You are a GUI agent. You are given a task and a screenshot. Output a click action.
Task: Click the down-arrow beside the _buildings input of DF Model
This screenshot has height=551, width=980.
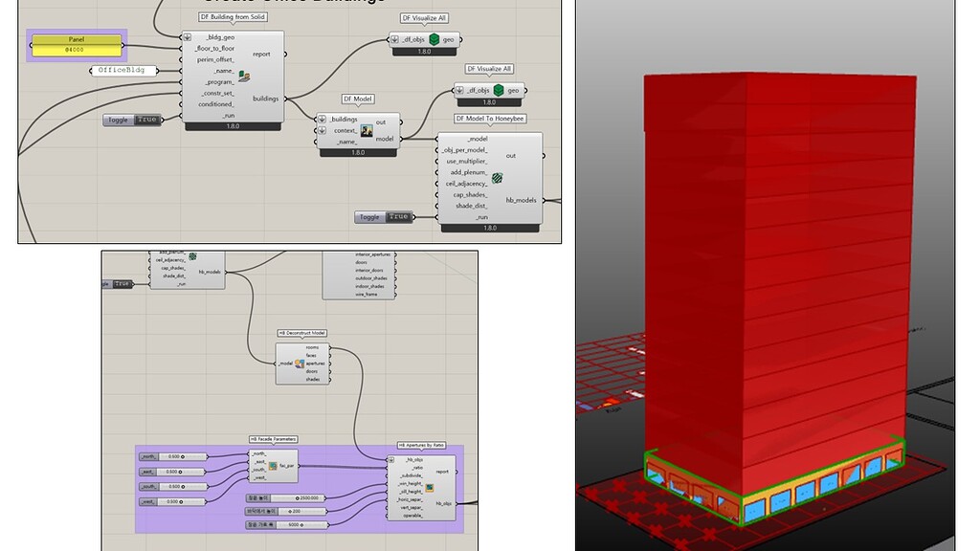[322, 119]
